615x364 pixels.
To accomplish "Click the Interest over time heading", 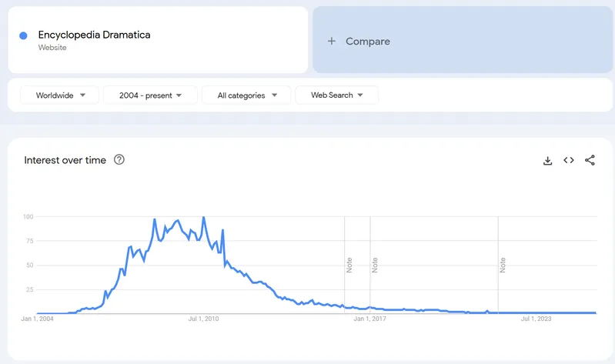I will click(65, 160).
